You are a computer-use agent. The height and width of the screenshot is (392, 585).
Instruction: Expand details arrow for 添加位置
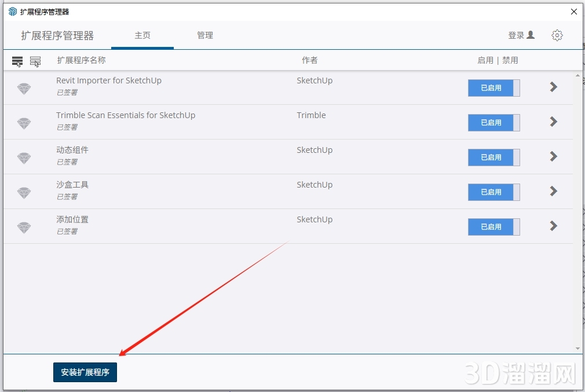[x=553, y=226]
